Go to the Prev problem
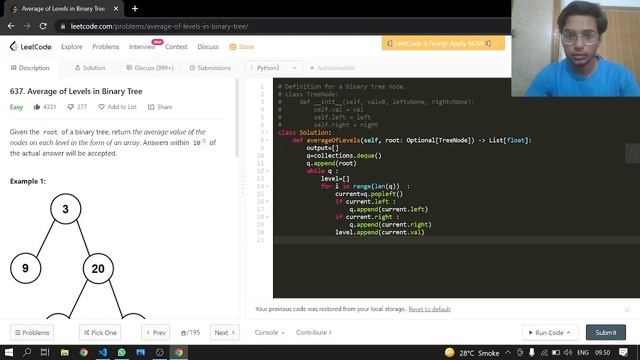 coord(156,333)
